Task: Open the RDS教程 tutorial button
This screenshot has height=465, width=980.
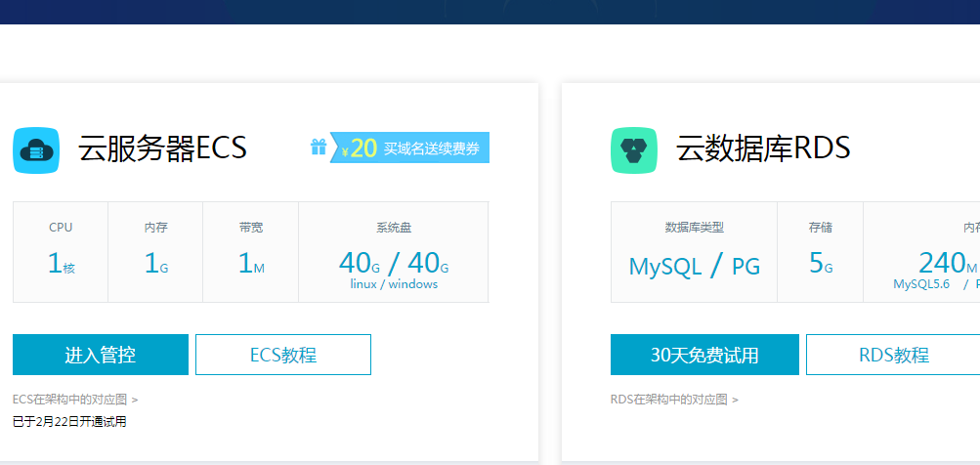Action: coord(893,355)
